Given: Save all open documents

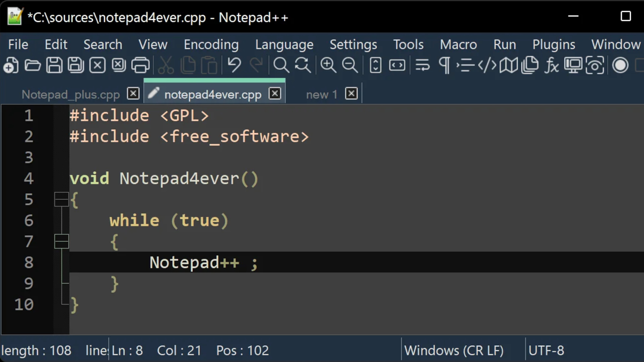Looking at the screenshot, I should click(x=76, y=65).
